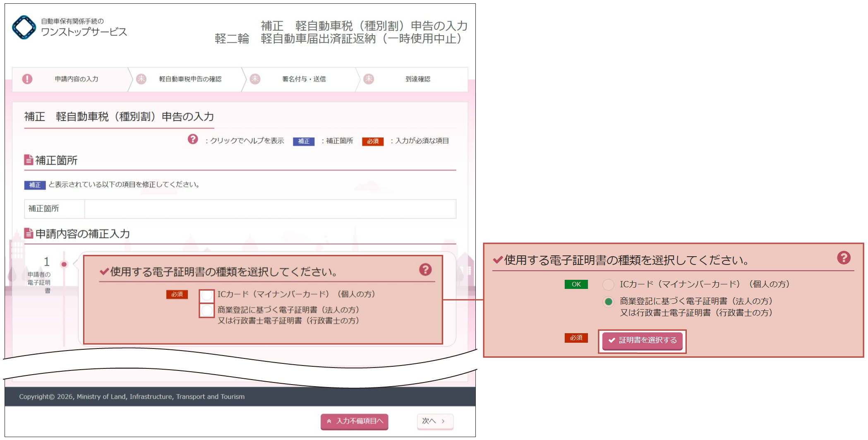868x440 pixels.
Task: Go to next page with 次へ button
Action: pyautogui.click(x=434, y=421)
